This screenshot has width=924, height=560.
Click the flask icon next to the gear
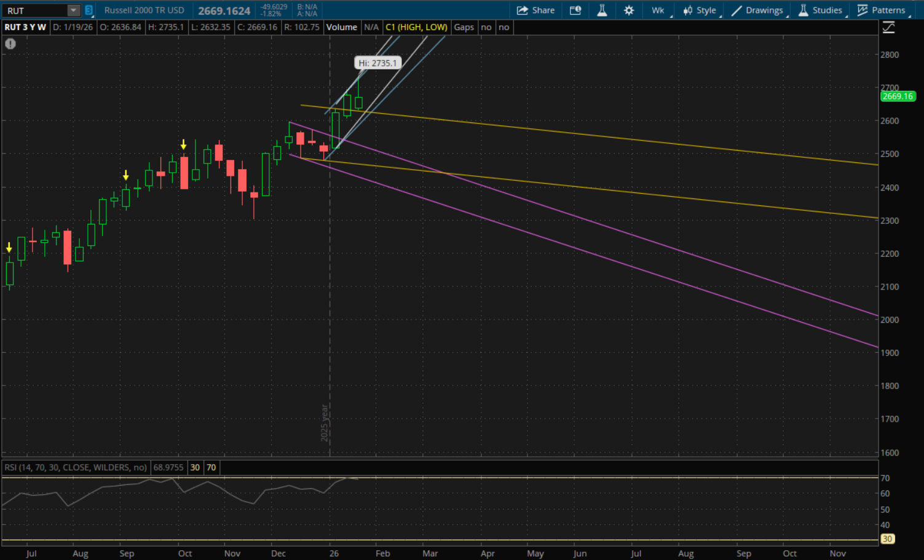click(x=602, y=10)
